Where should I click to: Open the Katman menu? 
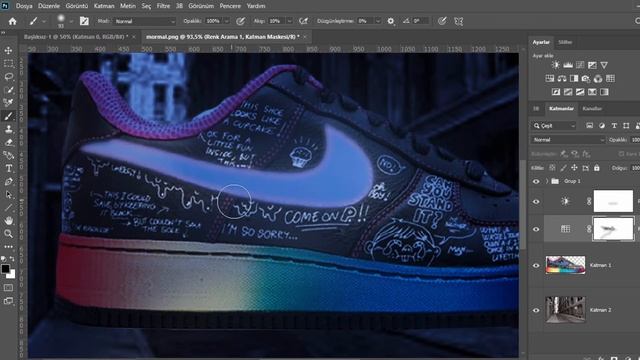pyautogui.click(x=104, y=6)
